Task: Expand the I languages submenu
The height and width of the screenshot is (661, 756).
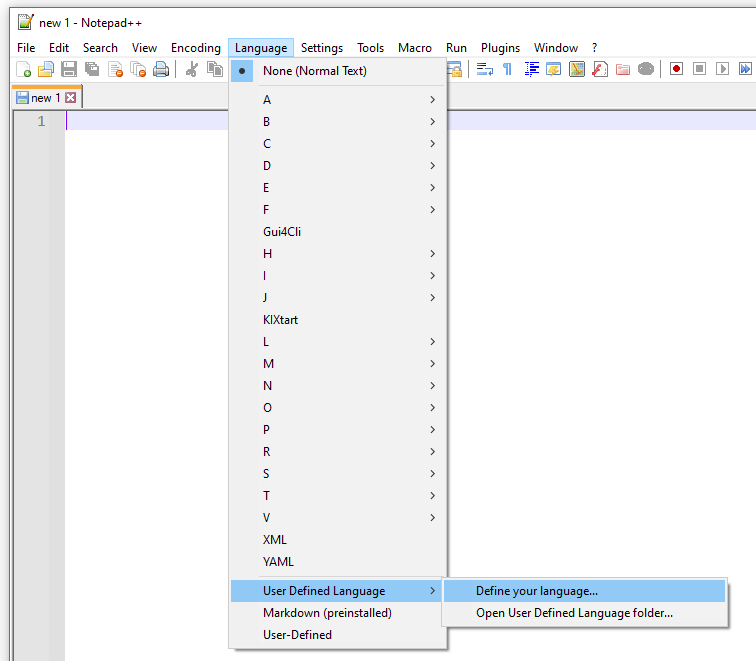Action: pos(338,276)
